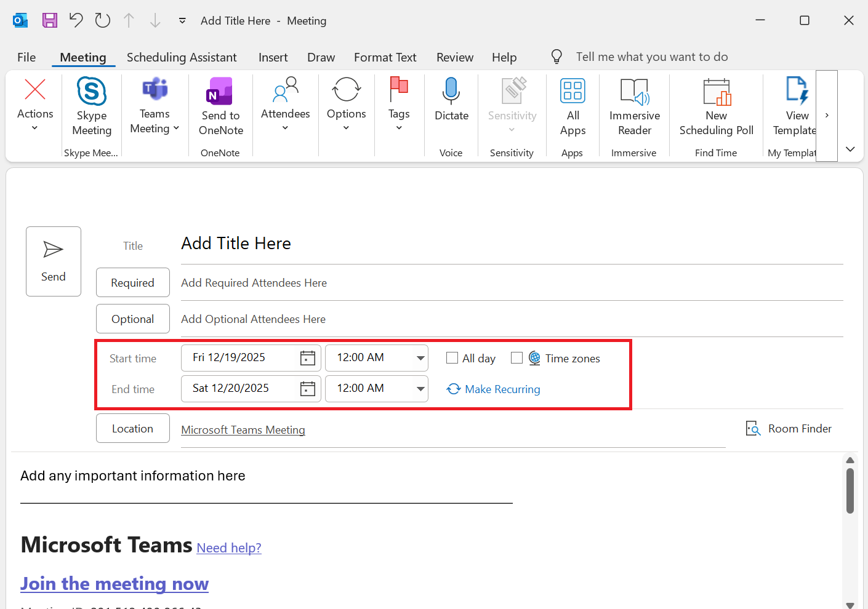Image resolution: width=868 pixels, height=609 pixels.
Task: Toggle the Time zones checkbox
Action: (x=517, y=358)
